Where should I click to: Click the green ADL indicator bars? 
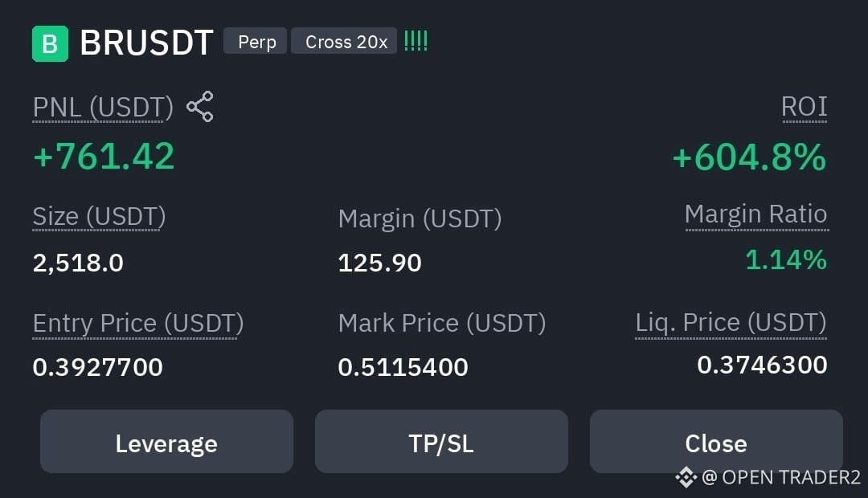416,41
